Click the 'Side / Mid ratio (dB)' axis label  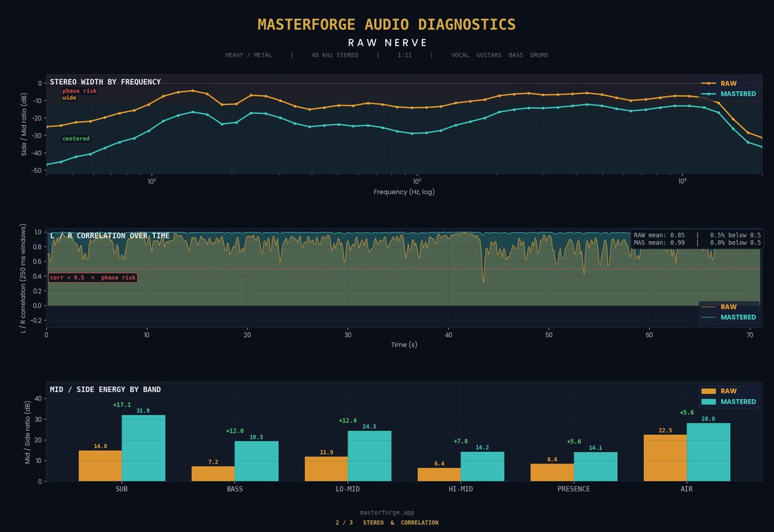[25, 124]
